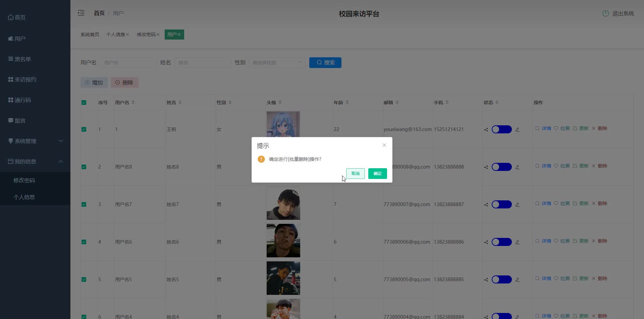644x319 pixels.
Task: Click the batch 删除 button above the table
Action: [124, 82]
